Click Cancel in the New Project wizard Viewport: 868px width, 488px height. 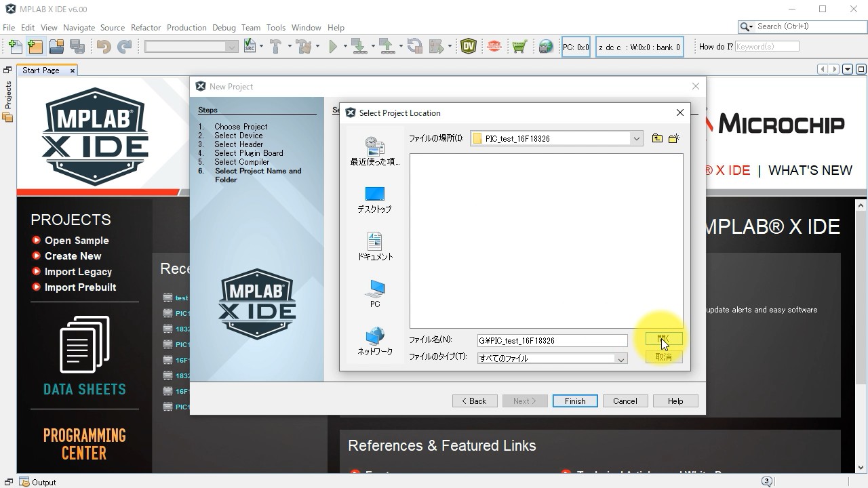point(625,401)
